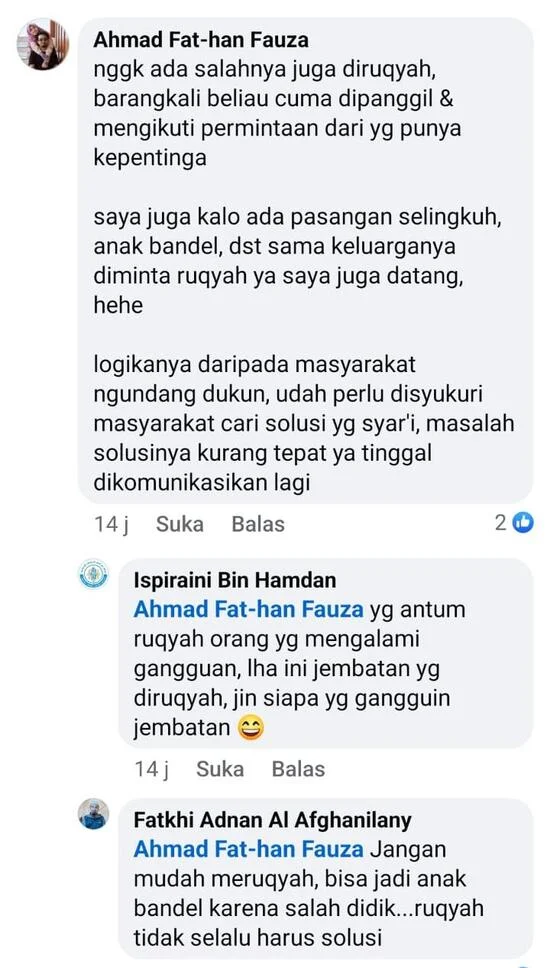Reply to Ahmad's comment with Balas
The width and height of the screenshot is (550, 968).
pyautogui.click(x=258, y=524)
